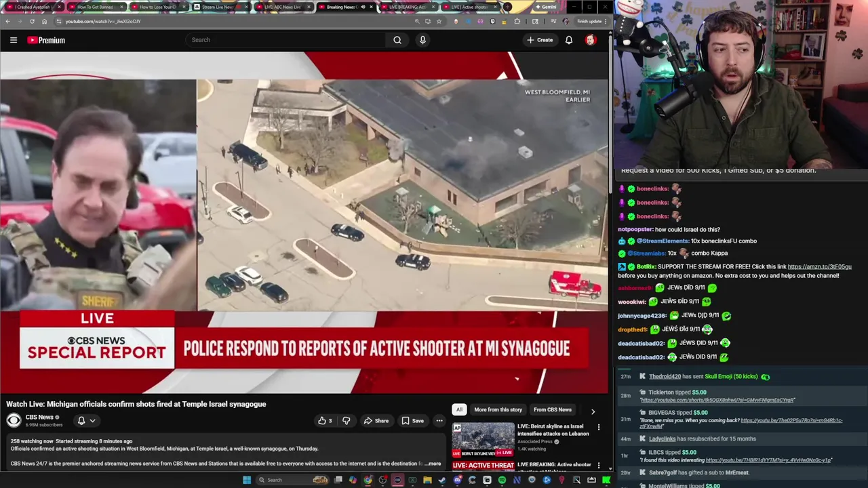The width and height of the screenshot is (868, 488).
Task: Open File Explorer from the taskbar
Action: [427, 480]
